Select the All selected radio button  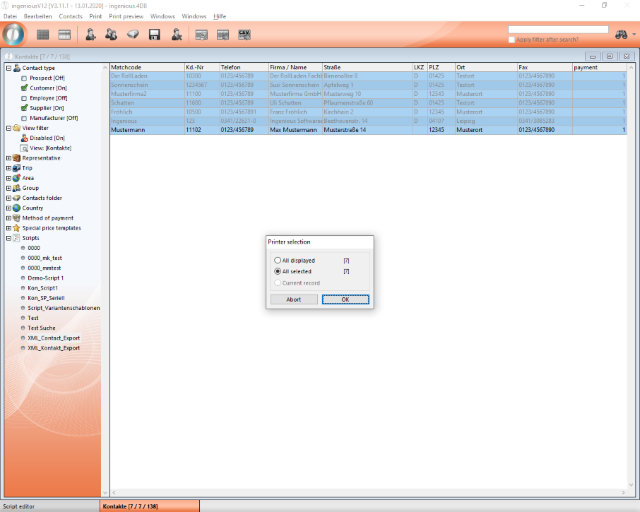pos(278,271)
